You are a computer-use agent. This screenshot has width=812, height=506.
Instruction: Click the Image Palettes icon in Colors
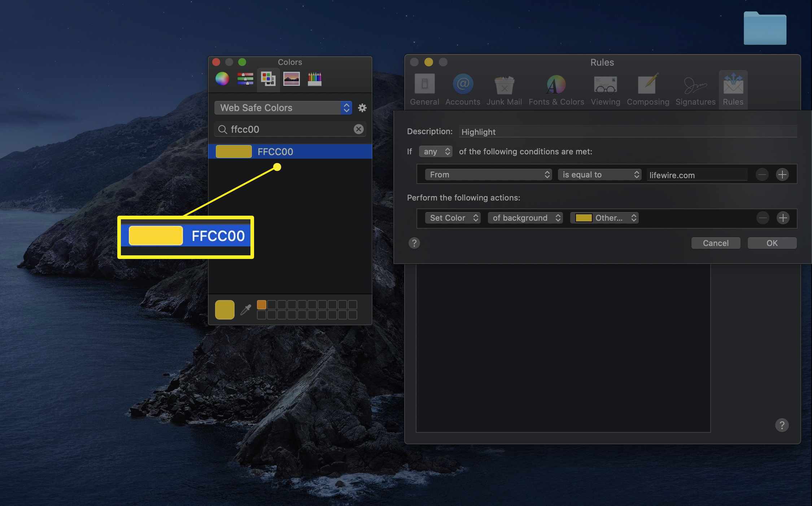click(291, 78)
